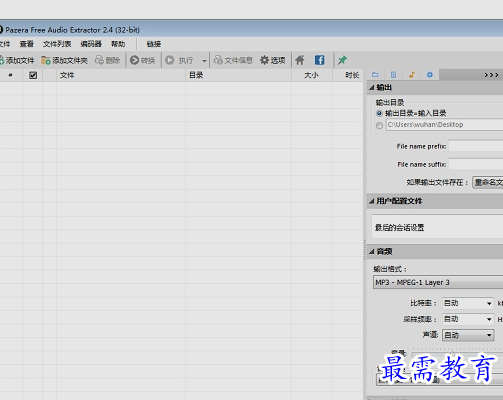The image size is (503, 400).
Task: Click the Facebook icon in toolbar
Action: pos(319,60)
